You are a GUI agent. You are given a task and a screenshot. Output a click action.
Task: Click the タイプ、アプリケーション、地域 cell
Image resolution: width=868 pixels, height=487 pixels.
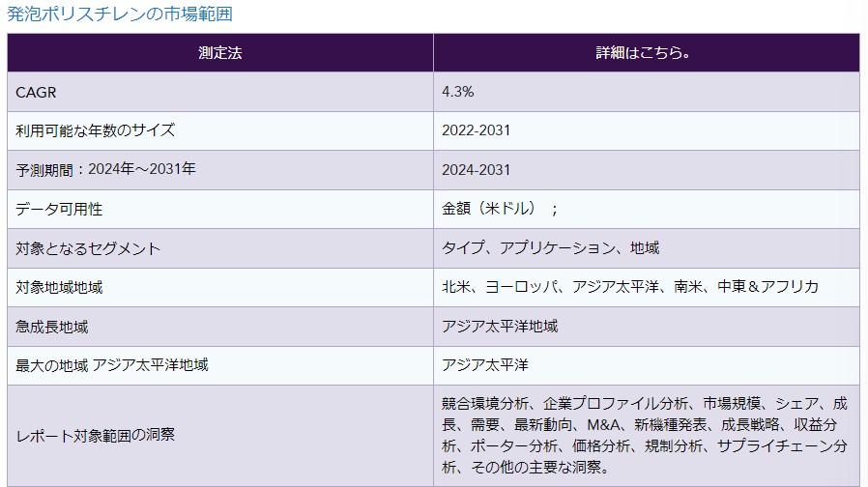pyautogui.click(x=647, y=248)
